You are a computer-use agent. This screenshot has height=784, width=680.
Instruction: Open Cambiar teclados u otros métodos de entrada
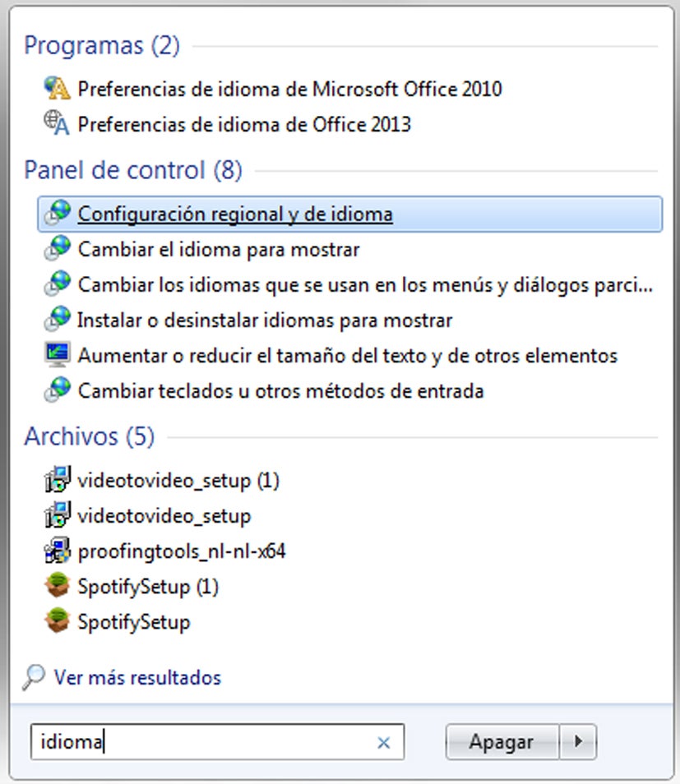[x=280, y=391]
